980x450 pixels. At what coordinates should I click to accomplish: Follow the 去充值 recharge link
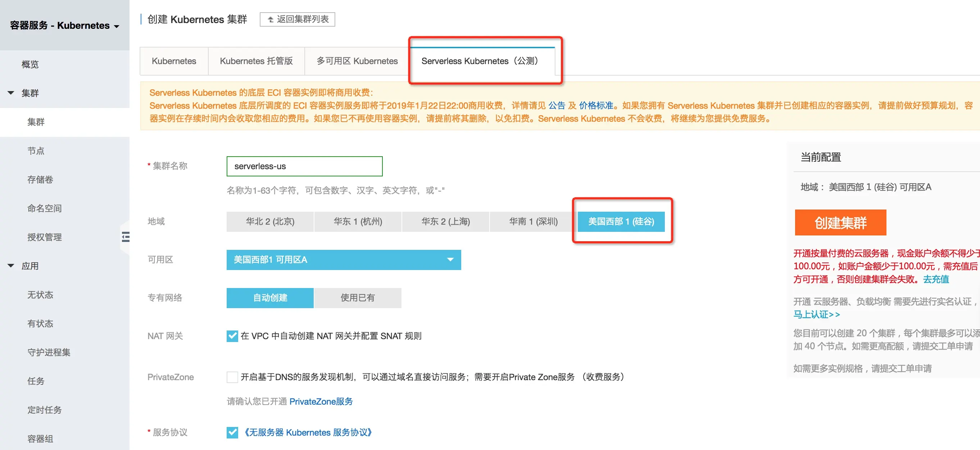click(935, 279)
